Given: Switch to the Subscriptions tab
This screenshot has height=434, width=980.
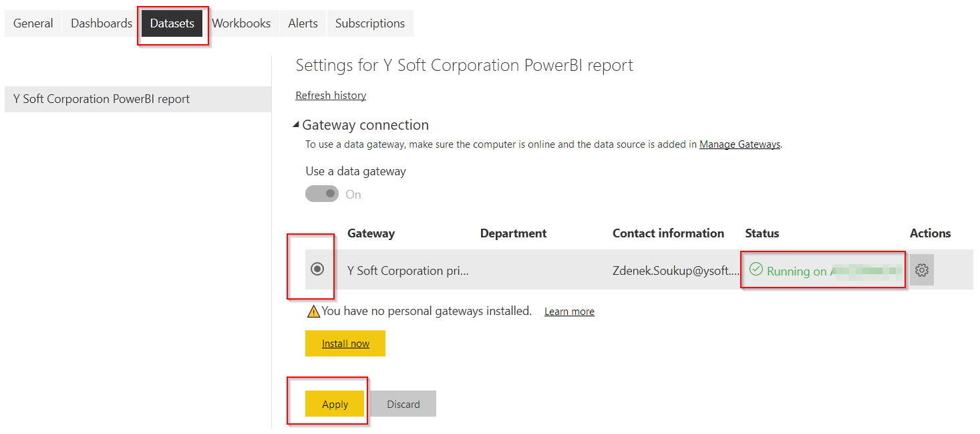Looking at the screenshot, I should 370,23.
